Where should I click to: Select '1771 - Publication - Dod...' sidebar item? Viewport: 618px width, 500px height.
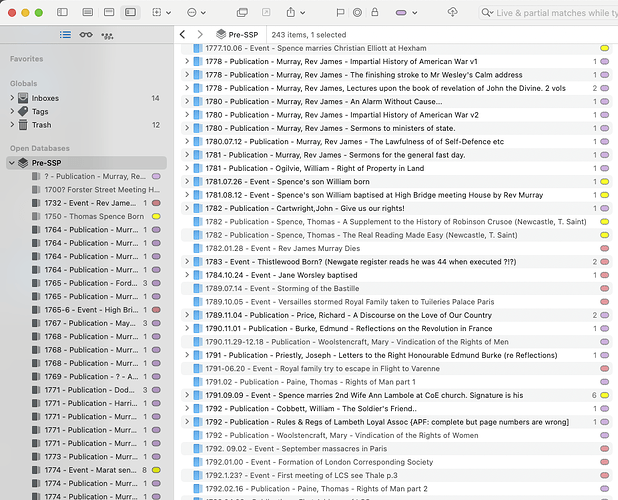click(x=86, y=390)
